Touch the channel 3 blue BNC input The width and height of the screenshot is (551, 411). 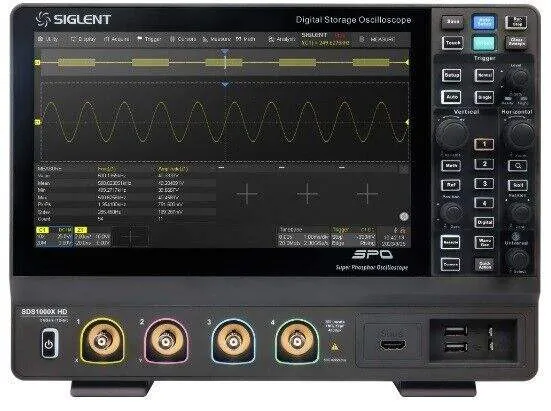233,341
